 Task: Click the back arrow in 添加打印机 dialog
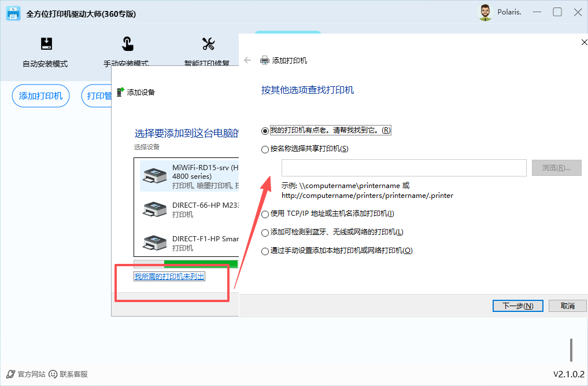[248, 60]
